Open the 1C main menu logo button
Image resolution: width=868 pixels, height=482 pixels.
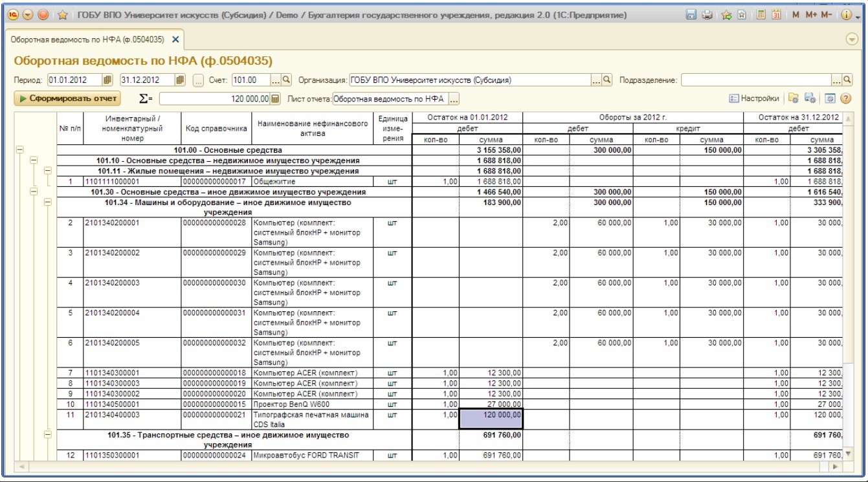pos(12,14)
